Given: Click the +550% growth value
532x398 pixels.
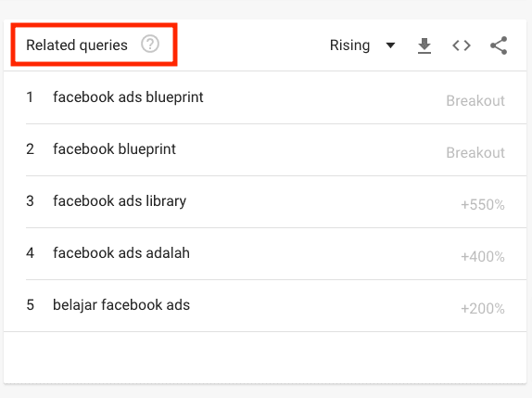Looking at the screenshot, I should click(x=483, y=205).
